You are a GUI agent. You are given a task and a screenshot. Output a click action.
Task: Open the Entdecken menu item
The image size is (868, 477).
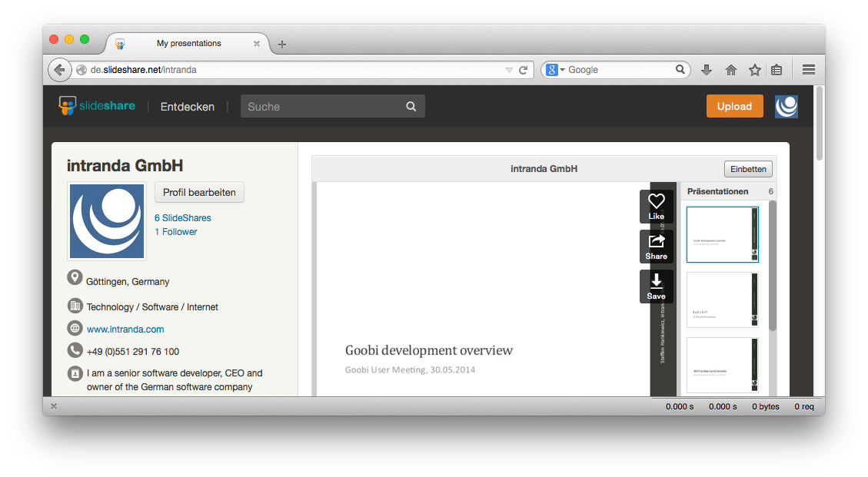click(x=187, y=107)
